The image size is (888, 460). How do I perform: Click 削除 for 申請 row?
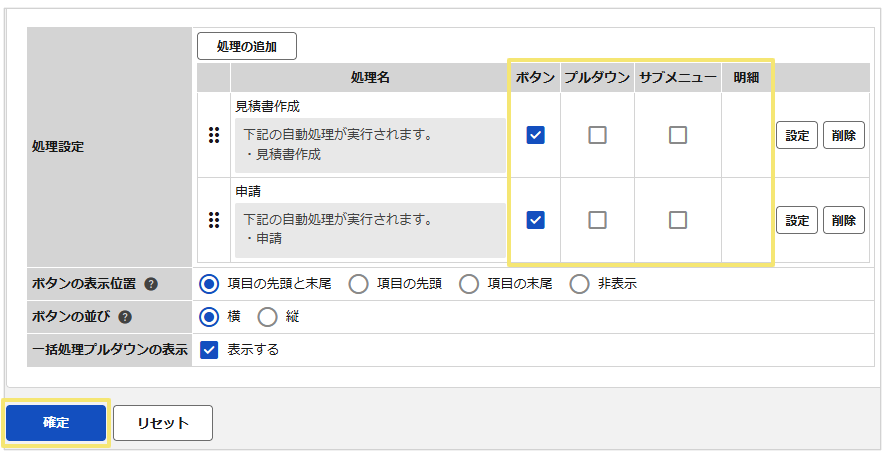click(x=844, y=220)
